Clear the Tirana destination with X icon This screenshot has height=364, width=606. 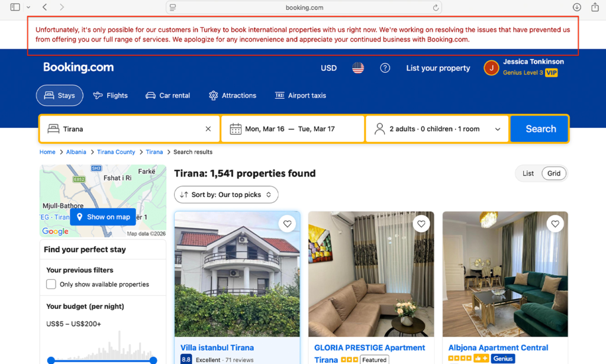[x=208, y=129]
